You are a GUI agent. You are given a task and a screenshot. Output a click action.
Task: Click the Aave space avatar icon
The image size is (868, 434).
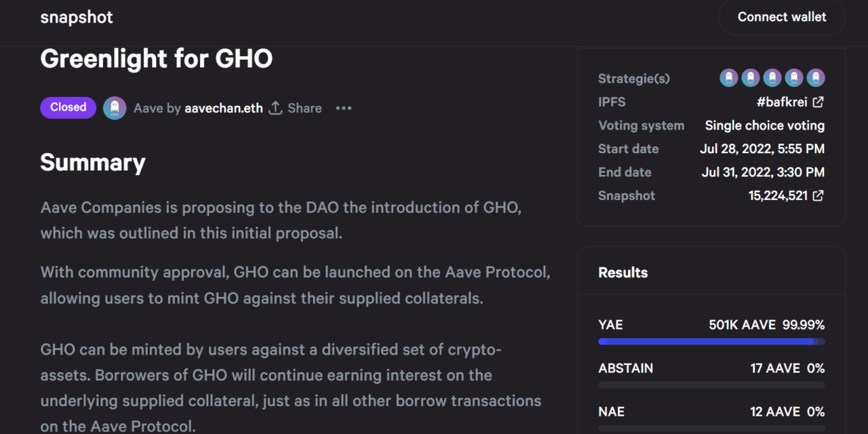(x=115, y=108)
